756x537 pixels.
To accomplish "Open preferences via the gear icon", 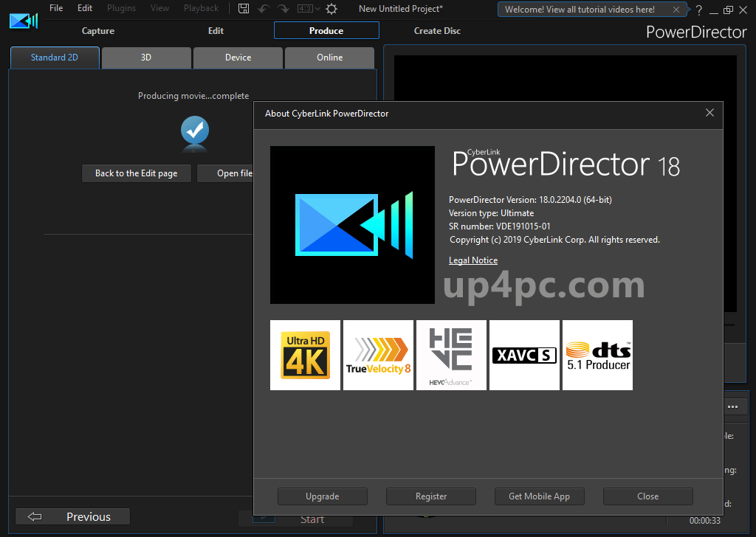I will [331, 9].
